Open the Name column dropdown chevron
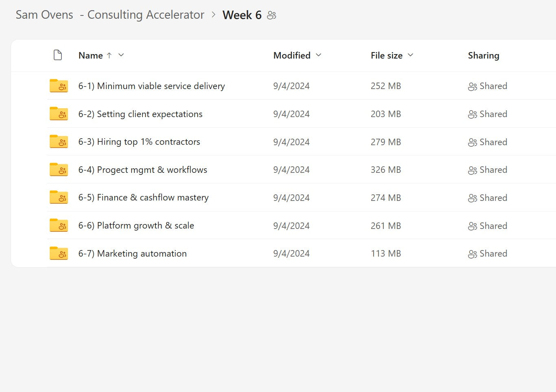 pos(121,55)
